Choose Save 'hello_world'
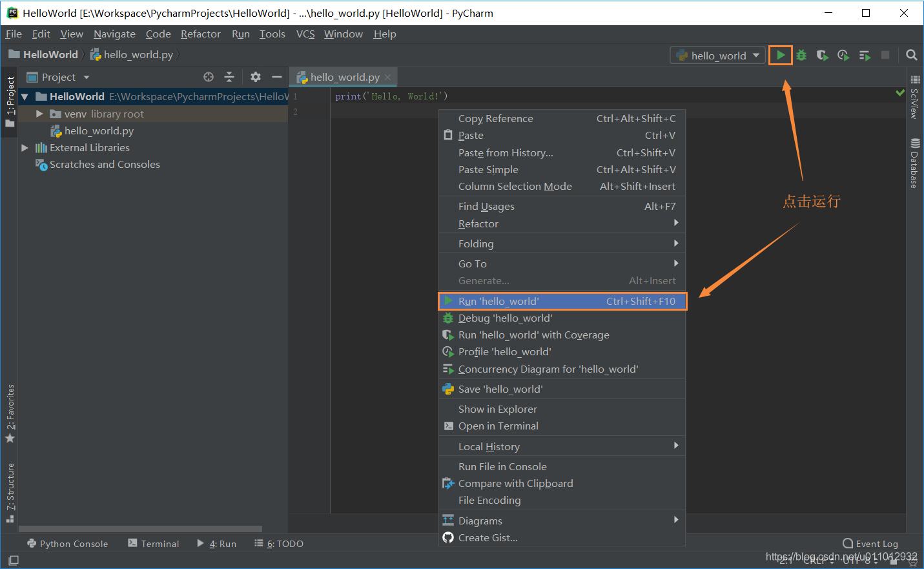 pos(562,389)
